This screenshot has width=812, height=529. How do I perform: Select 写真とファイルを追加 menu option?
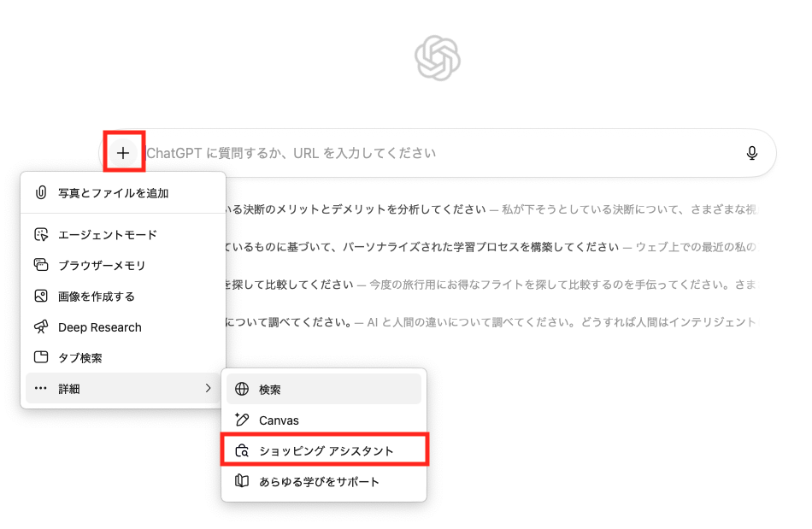point(113,193)
